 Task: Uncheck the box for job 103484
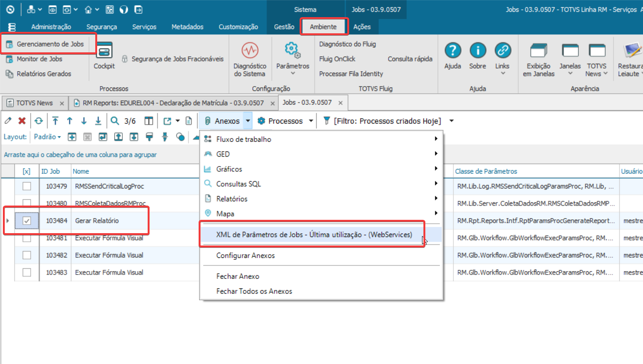click(x=27, y=221)
